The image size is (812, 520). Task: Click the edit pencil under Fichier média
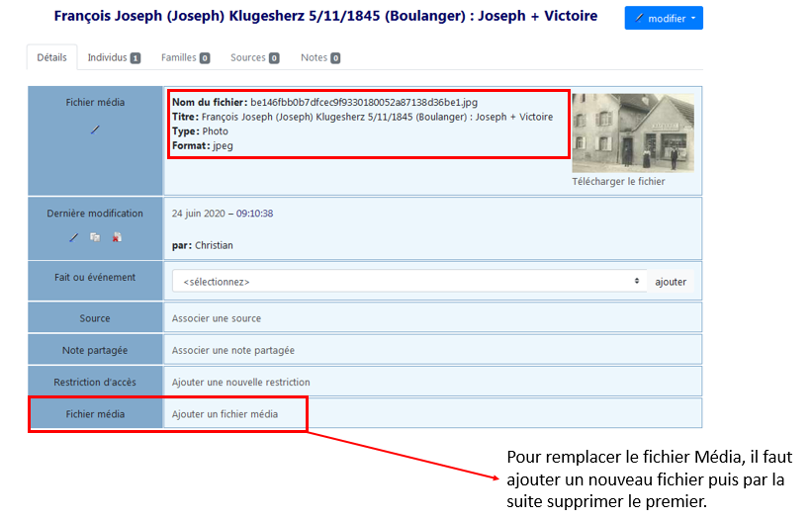[95, 130]
